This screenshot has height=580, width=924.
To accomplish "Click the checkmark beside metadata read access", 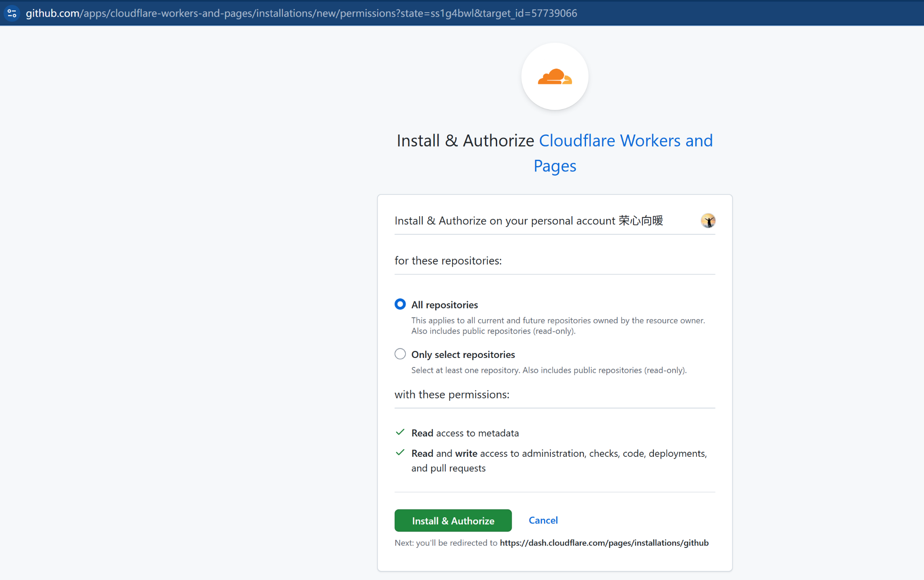I will [400, 432].
